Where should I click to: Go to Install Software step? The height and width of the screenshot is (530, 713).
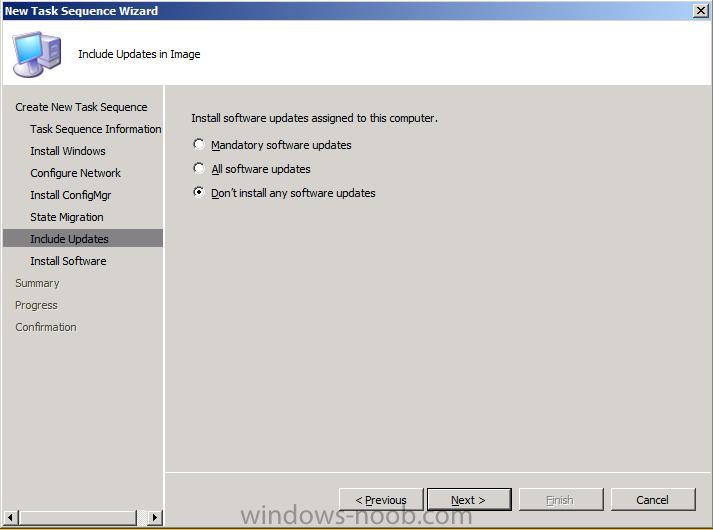(68, 261)
